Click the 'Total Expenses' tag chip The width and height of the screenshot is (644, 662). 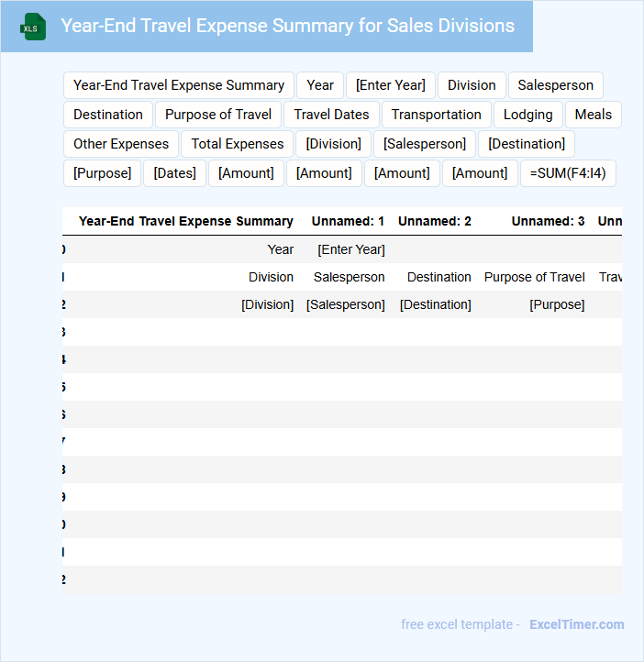click(238, 144)
